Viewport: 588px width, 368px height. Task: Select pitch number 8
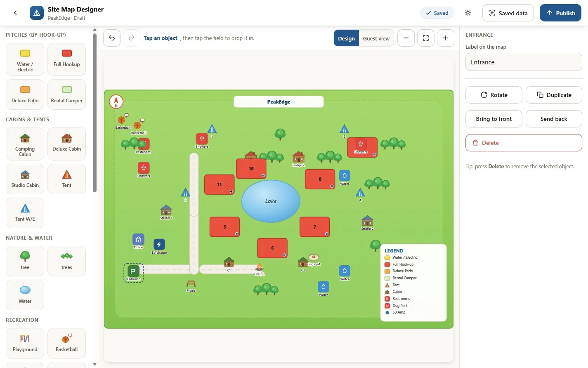(x=320, y=179)
